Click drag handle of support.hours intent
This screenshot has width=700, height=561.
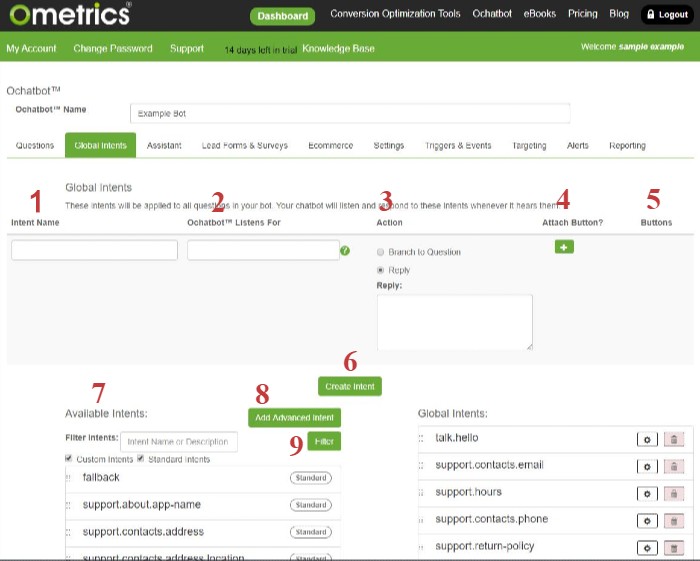pos(421,493)
